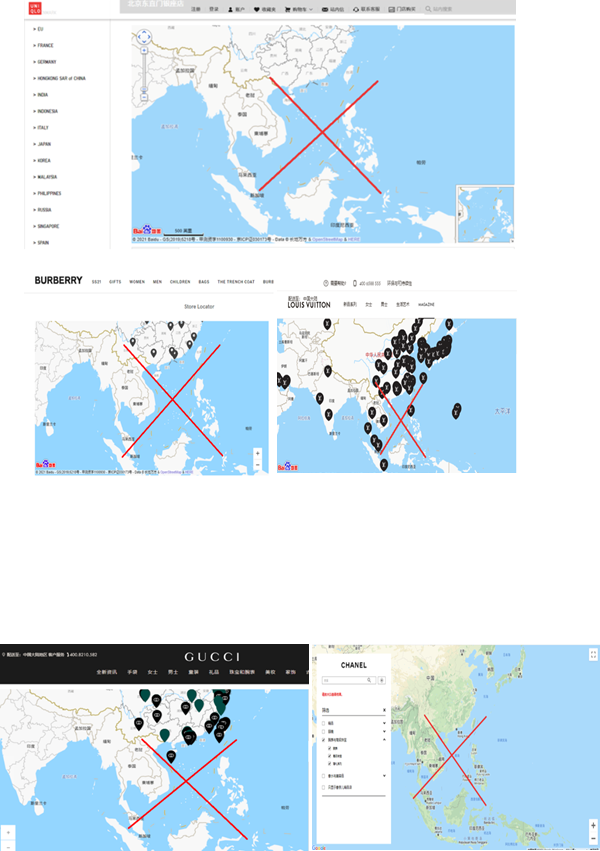The width and height of the screenshot is (600, 851).
Task: Click the CHANEL logo in side panel
Action: [x=354, y=665]
